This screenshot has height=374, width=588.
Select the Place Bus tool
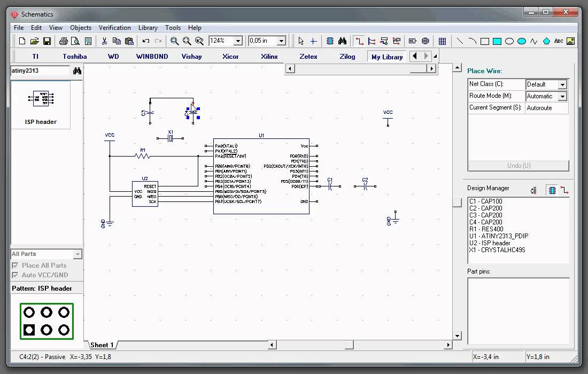(372, 41)
